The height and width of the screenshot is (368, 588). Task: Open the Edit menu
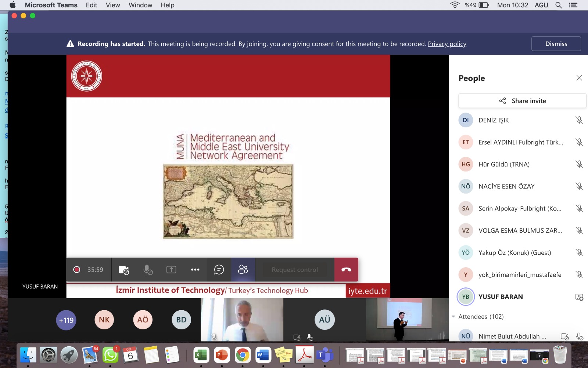(x=92, y=5)
